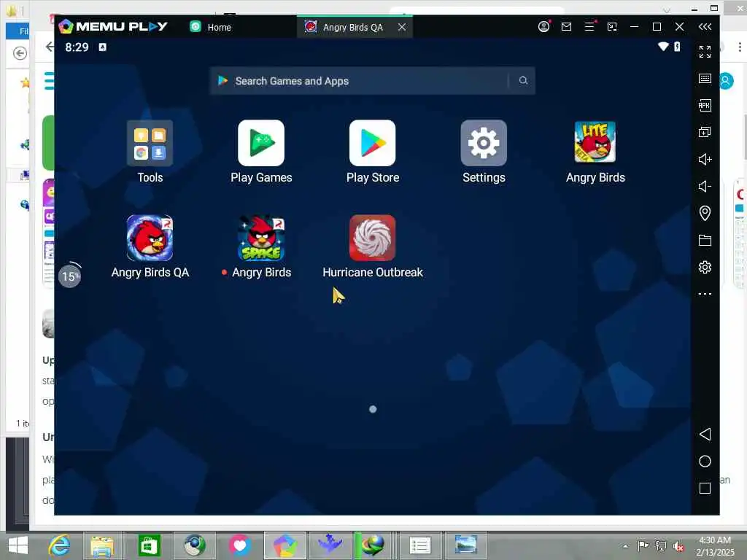The width and height of the screenshot is (747, 560).
Task: Open File Explorer from taskbar
Action: click(x=102, y=545)
